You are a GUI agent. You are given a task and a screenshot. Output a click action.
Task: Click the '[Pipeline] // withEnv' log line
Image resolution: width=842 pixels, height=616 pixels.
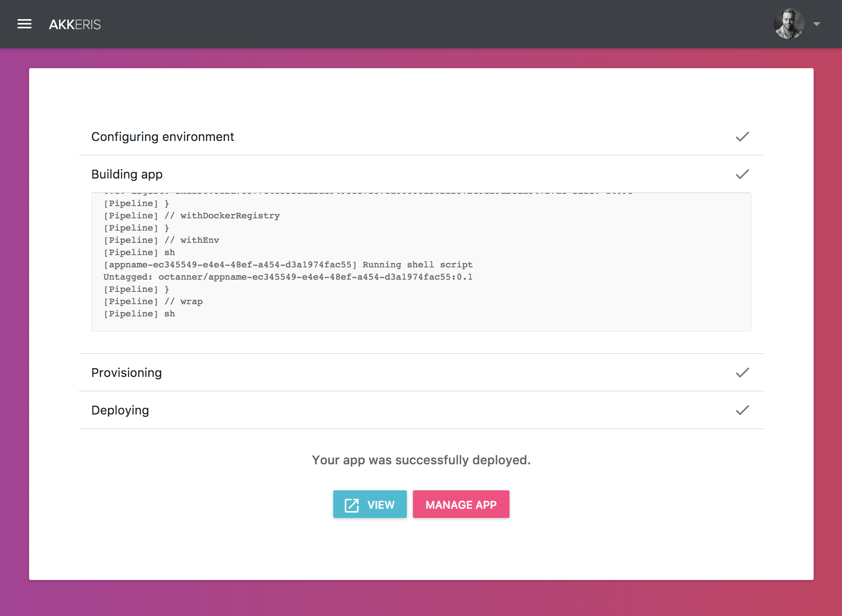161,240
